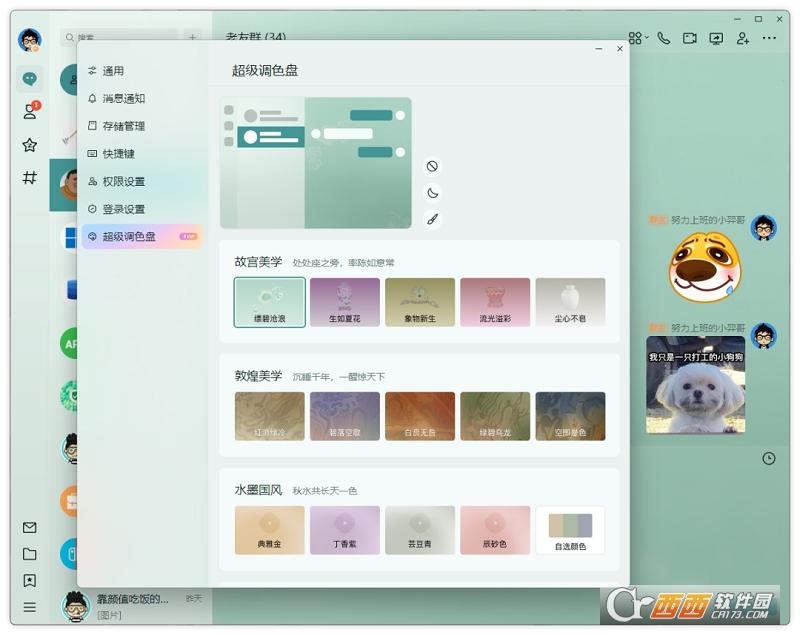Open the Mail envelope icon in the sidebar

pyautogui.click(x=30, y=527)
